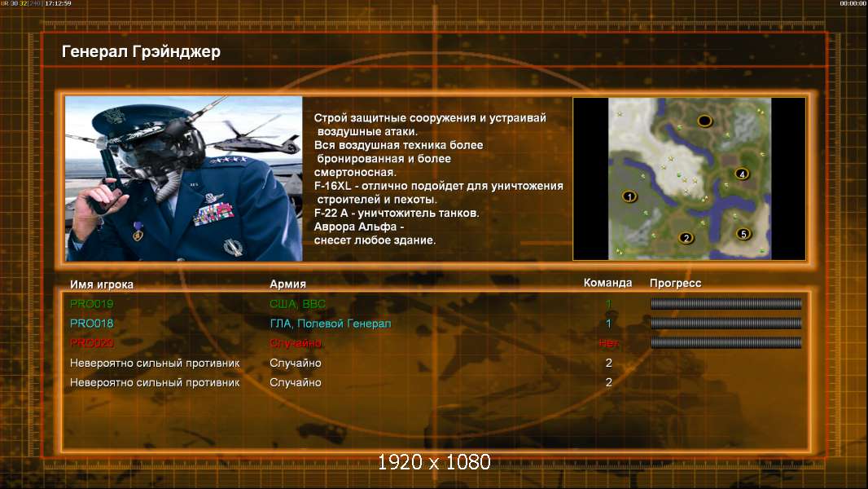Click the minimap preview
This screenshot has width=868, height=489.
pos(689,178)
